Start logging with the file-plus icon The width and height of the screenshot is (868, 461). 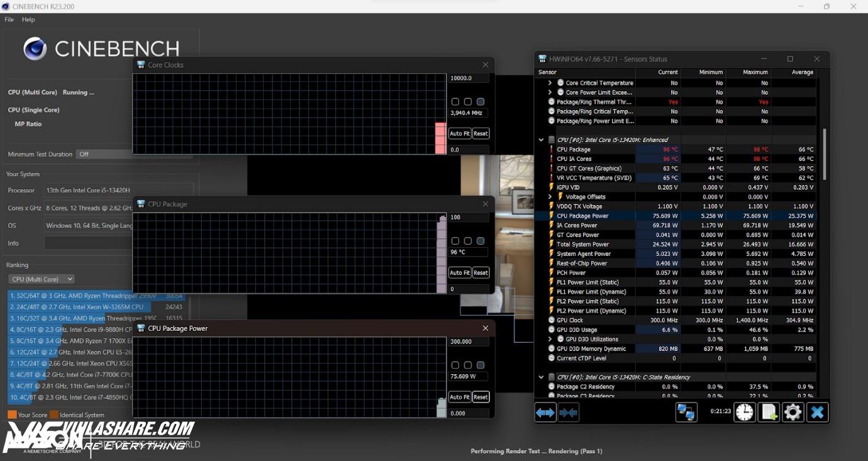pyautogui.click(x=769, y=413)
